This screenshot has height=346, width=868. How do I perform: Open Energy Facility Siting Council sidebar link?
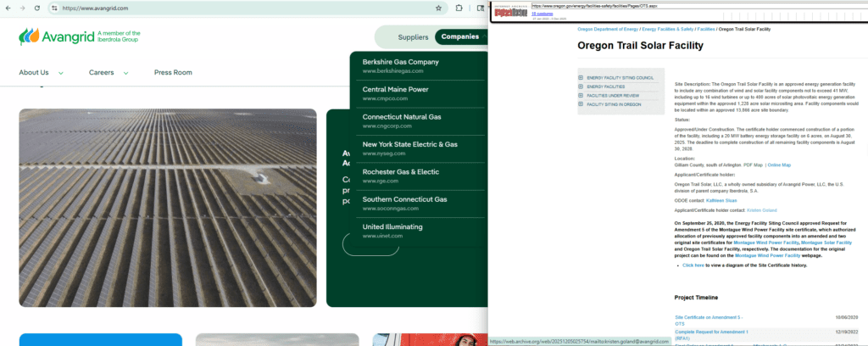620,78
